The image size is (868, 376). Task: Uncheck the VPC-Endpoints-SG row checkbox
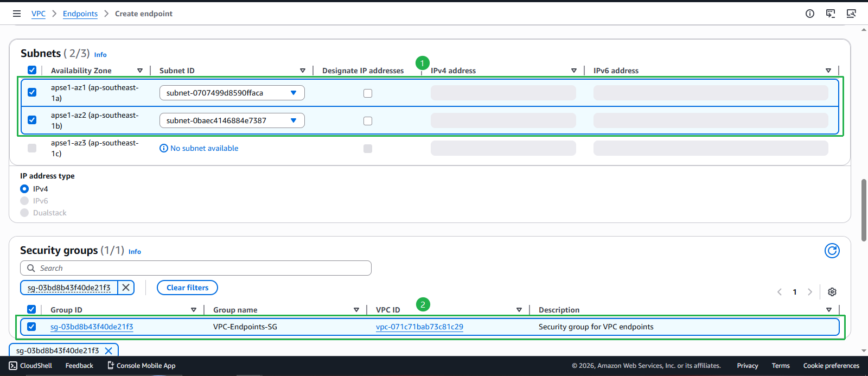tap(31, 327)
